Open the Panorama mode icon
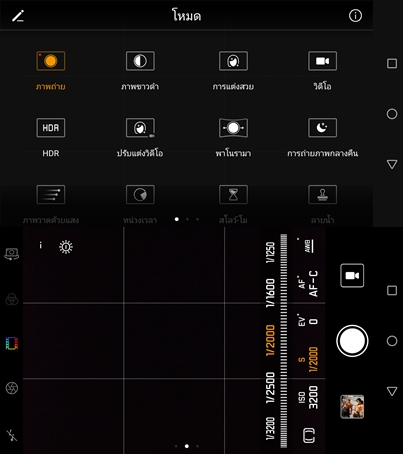The height and width of the screenshot is (454, 403). click(x=233, y=128)
